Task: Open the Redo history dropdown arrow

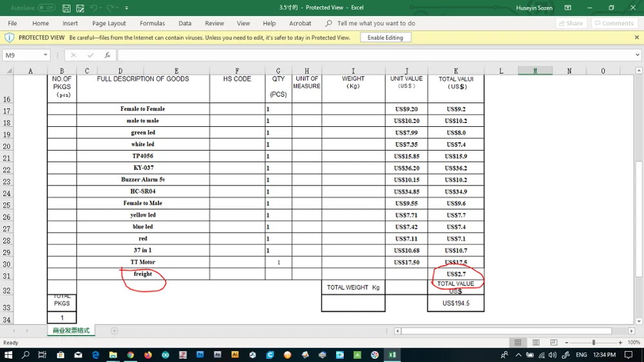Action: (x=117, y=8)
